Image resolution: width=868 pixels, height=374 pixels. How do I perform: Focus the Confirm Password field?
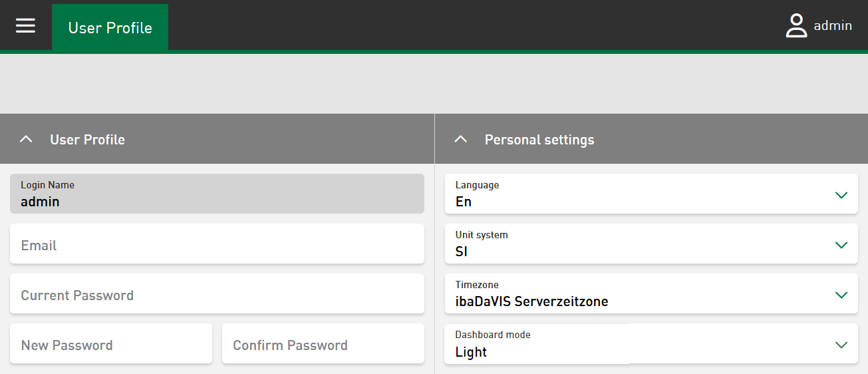pyautogui.click(x=323, y=344)
